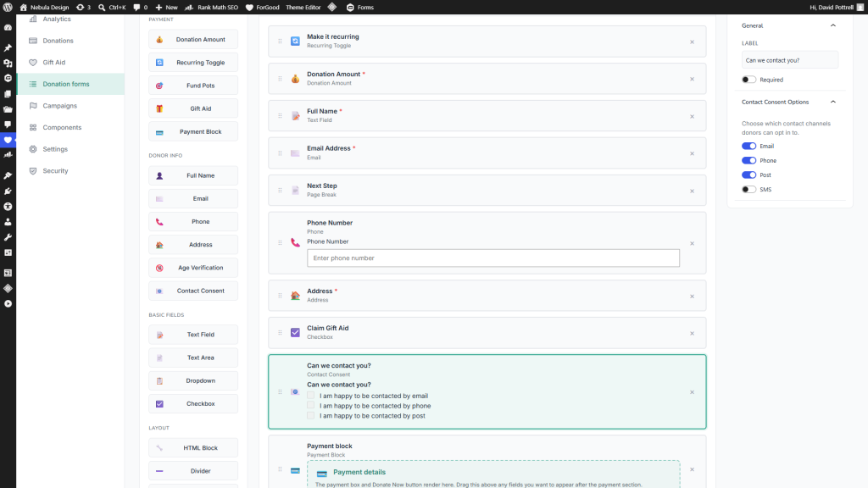
Task: Select Donation forms in sidebar
Action: coord(71,84)
